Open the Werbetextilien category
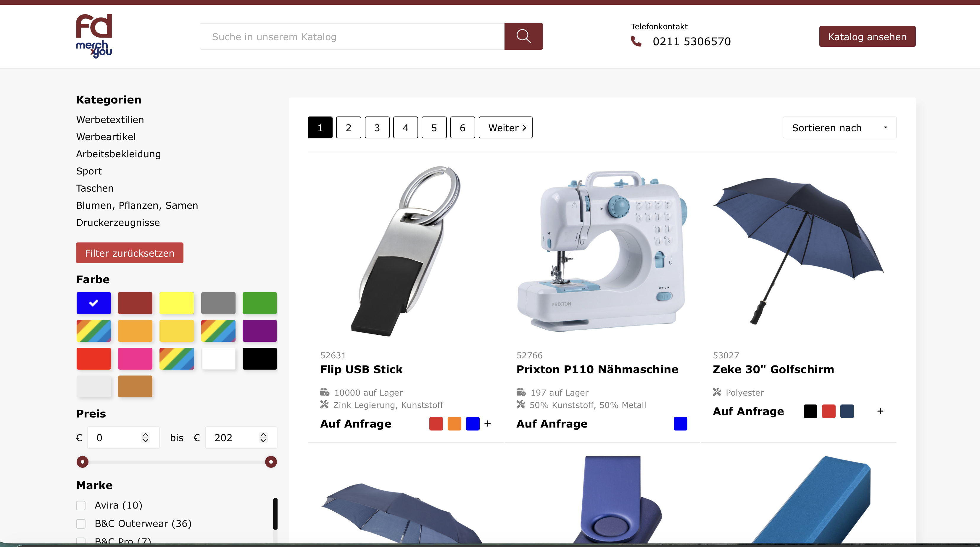This screenshot has height=547, width=980. (110, 119)
